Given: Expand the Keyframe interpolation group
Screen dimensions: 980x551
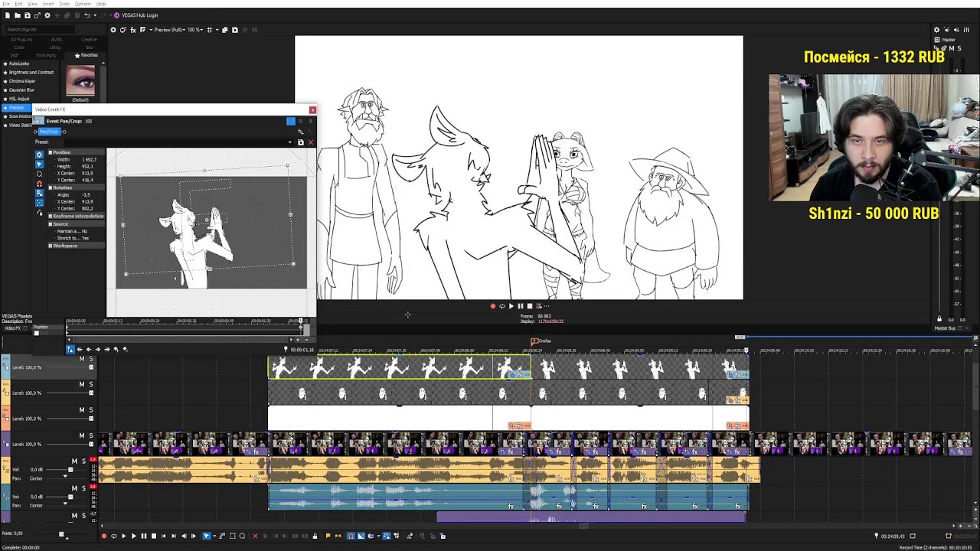Looking at the screenshot, I should click(51, 217).
